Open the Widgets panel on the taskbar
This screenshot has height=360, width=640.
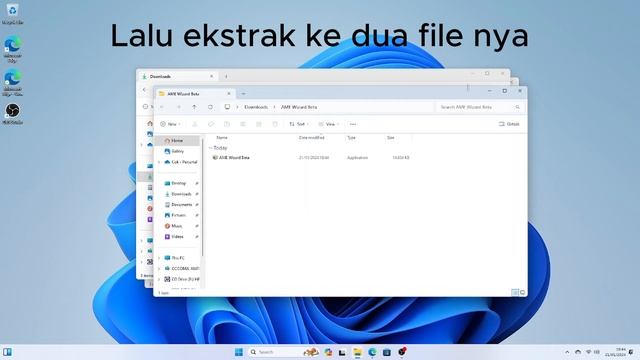tap(7, 352)
